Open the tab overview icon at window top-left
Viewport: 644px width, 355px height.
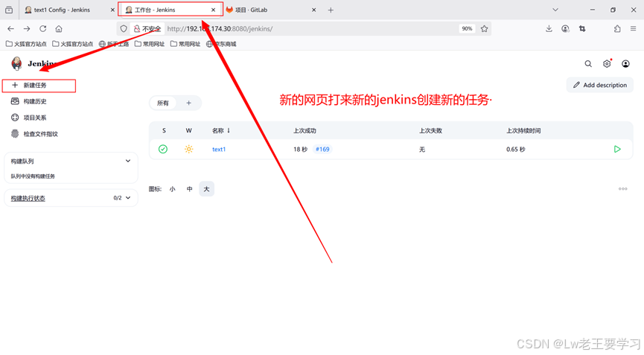(x=9, y=10)
